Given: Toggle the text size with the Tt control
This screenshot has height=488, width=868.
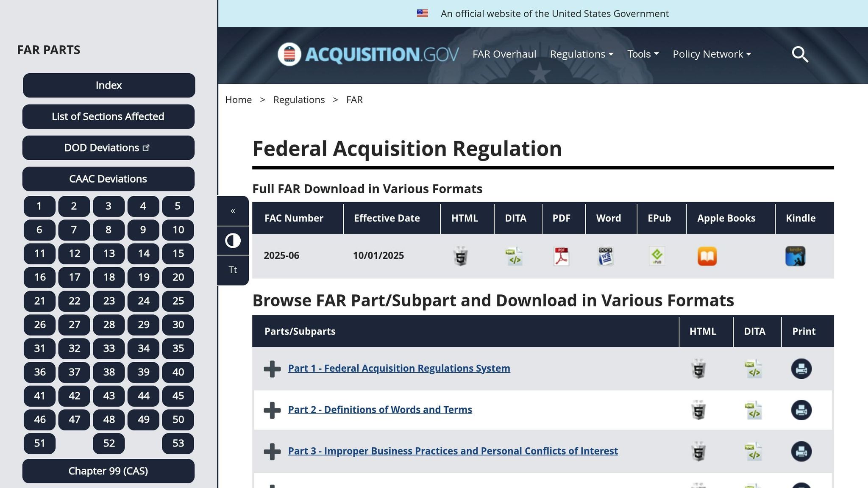Looking at the screenshot, I should point(233,269).
